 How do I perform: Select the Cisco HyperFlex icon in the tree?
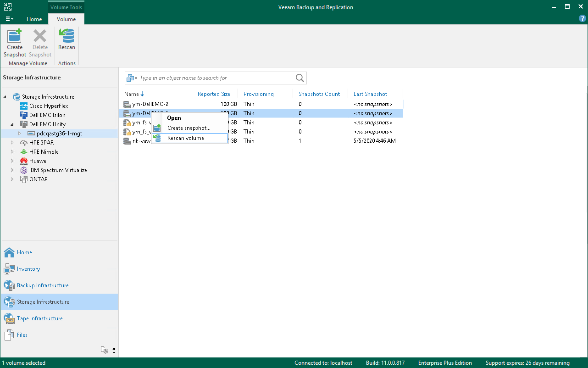[24, 106]
